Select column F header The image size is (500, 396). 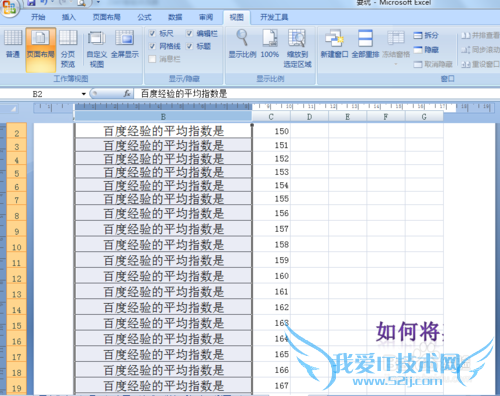[386, 117]
